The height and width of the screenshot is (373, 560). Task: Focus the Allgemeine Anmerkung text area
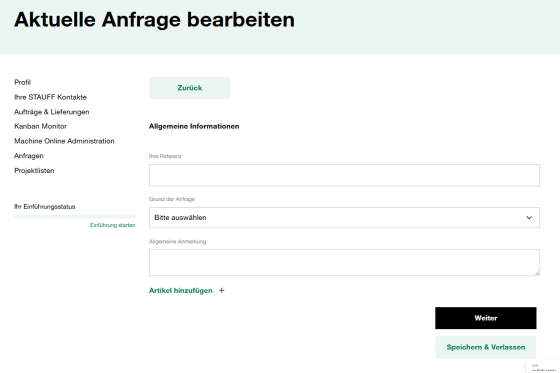(344, 263)
